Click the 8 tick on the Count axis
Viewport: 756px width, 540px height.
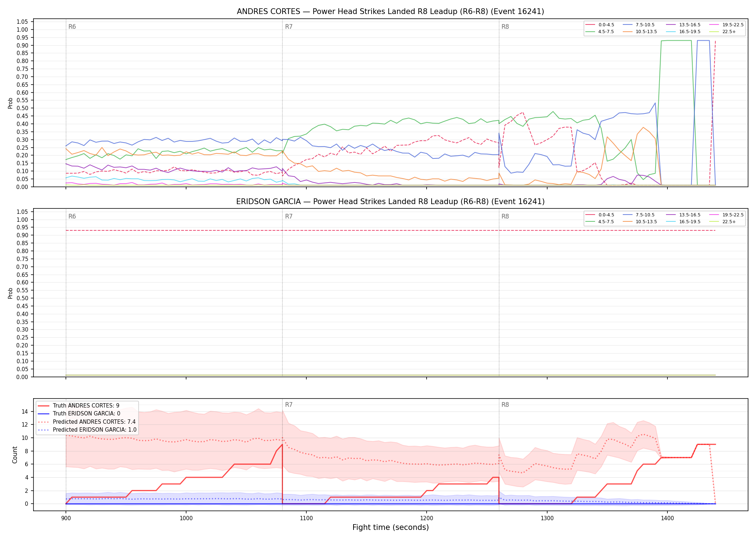coord(27,451)
